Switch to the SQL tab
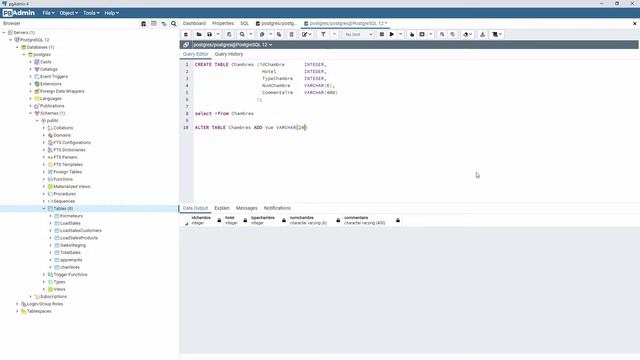 (244, 24)
